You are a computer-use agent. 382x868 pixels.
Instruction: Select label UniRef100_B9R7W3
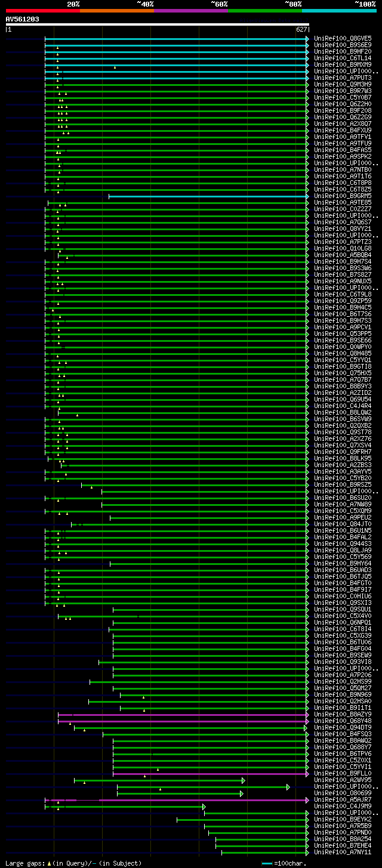tap(343, 91)
